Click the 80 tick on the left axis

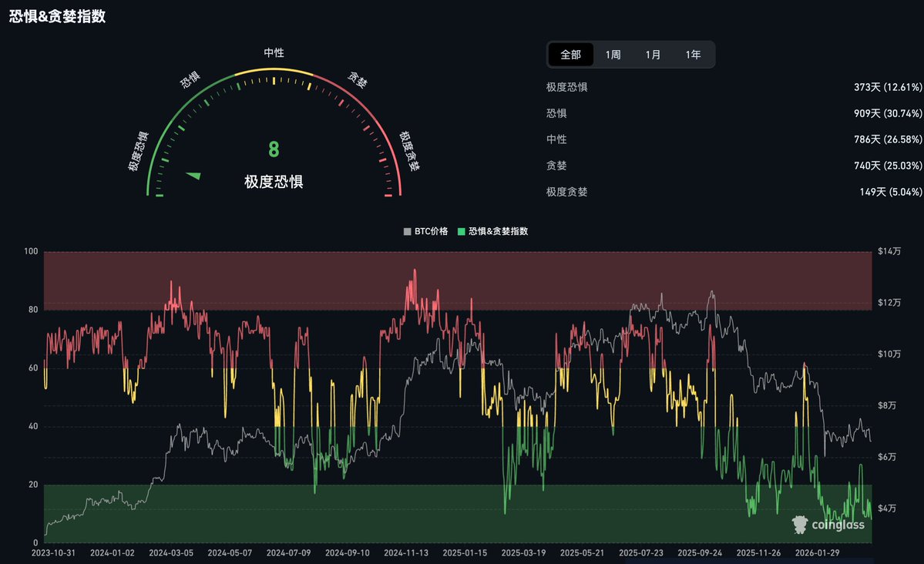(33, 310)
